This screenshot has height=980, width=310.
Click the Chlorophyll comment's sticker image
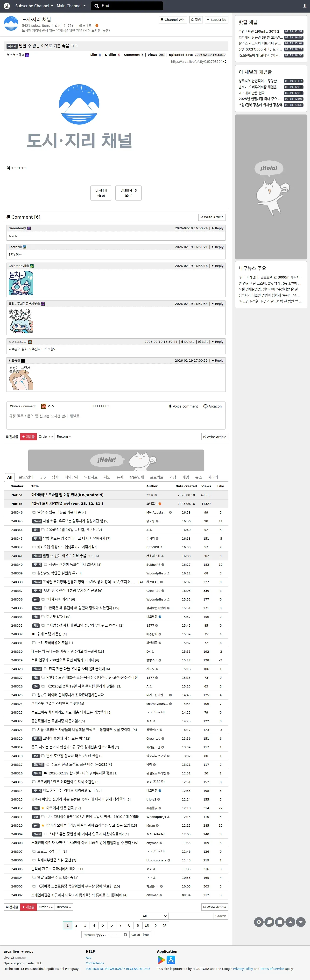tap(21, 283)
